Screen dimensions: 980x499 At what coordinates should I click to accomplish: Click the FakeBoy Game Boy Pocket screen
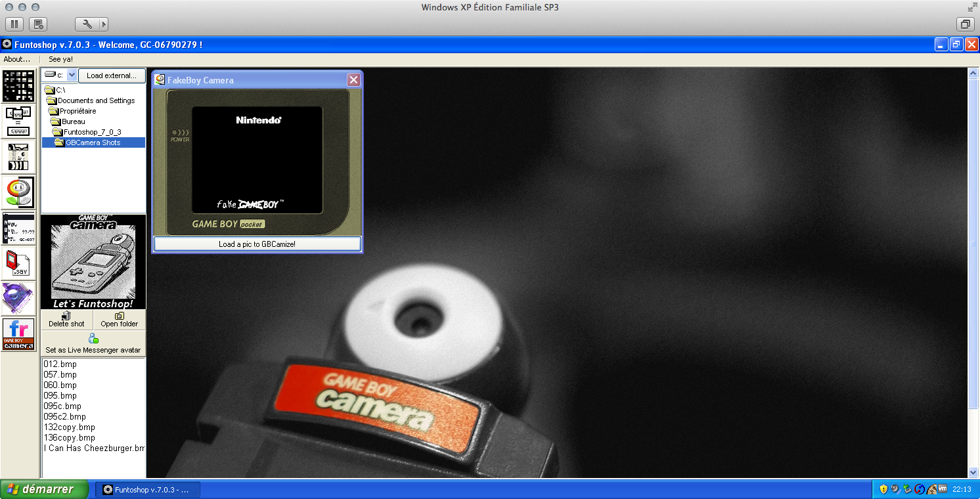click(x=257, y=160)
